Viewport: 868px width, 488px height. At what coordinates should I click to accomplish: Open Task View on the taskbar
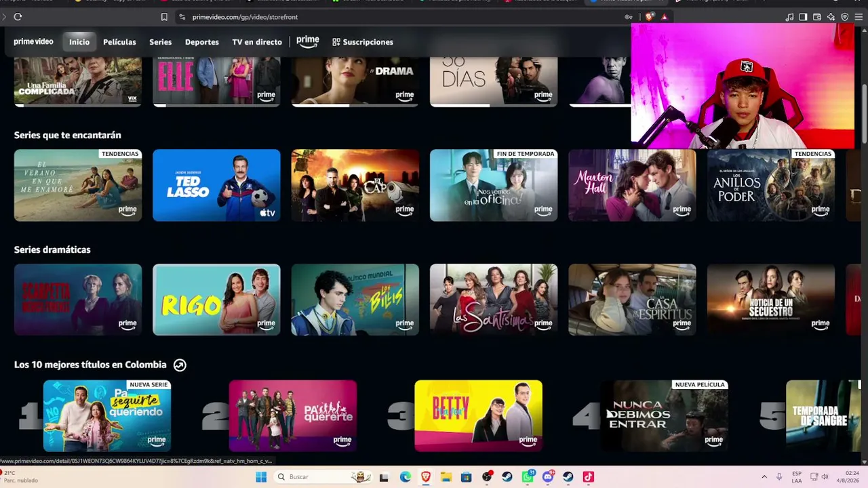tap(384, 477)
